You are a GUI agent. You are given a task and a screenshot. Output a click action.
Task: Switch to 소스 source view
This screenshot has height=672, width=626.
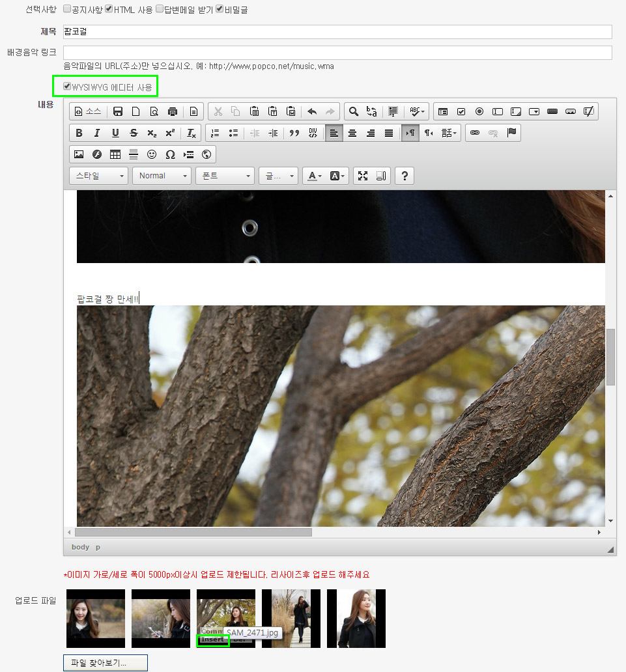tap(88, 111)
